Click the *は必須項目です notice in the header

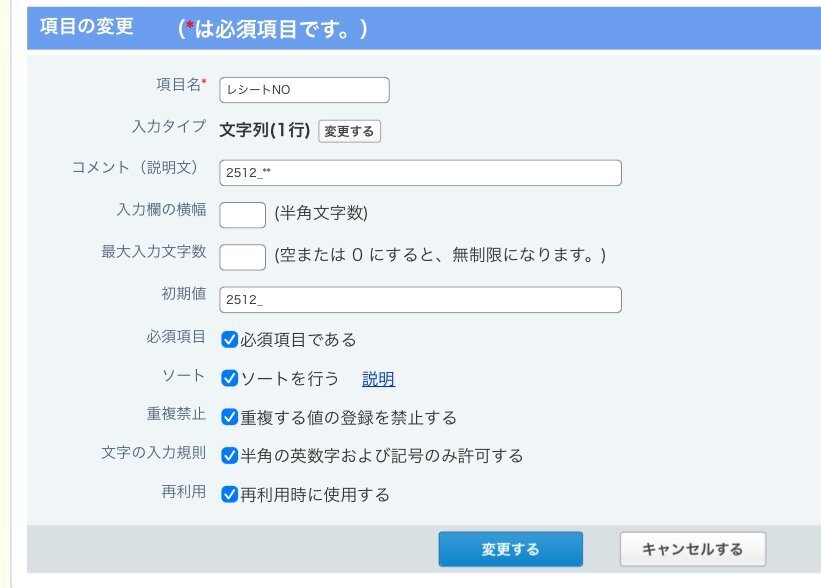(x=273, y=29)
